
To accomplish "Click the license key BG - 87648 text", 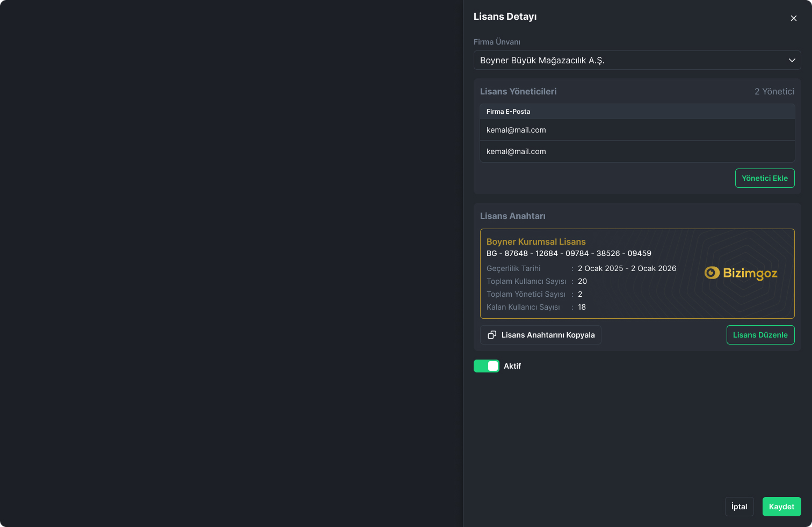I will tap(569, 253).
